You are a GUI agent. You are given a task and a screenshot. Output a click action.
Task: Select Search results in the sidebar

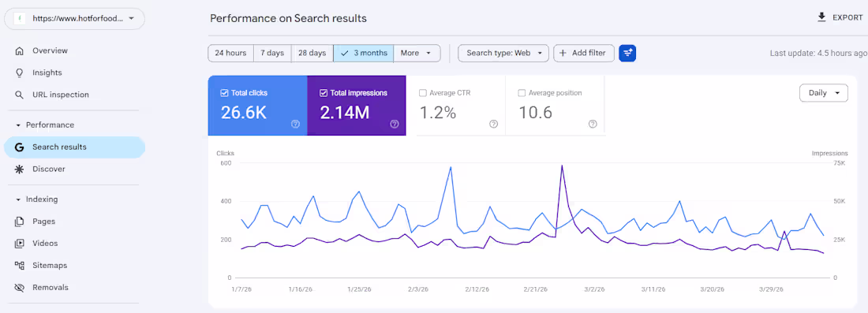[x=74, y=147]
